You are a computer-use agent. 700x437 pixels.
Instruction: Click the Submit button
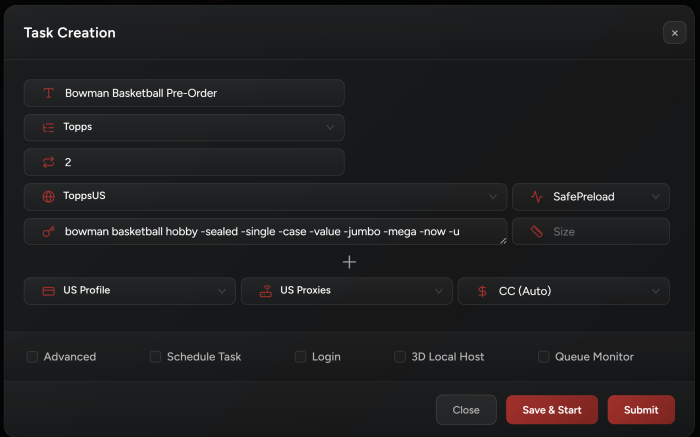641,410
